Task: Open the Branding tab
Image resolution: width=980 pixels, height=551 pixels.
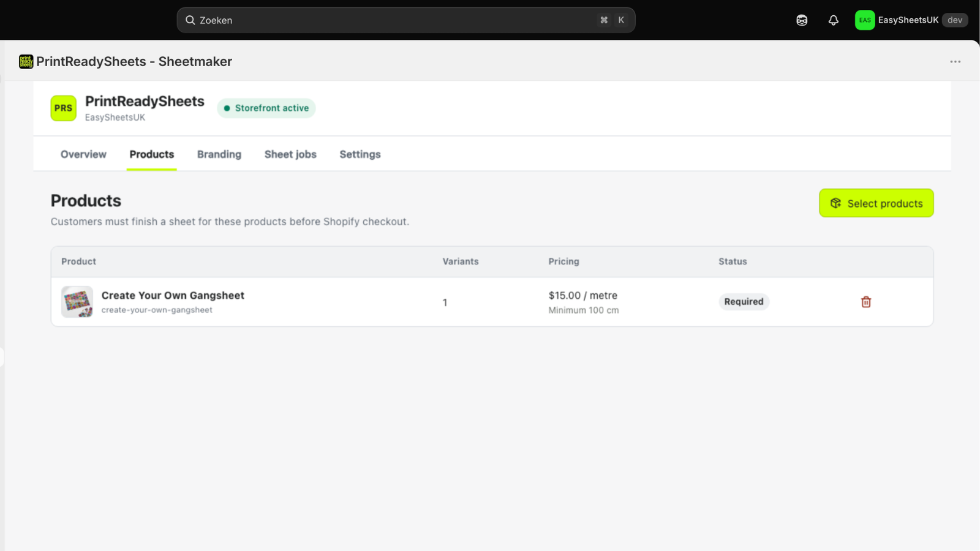Action: pyautogui.click(x=219, y=154)
